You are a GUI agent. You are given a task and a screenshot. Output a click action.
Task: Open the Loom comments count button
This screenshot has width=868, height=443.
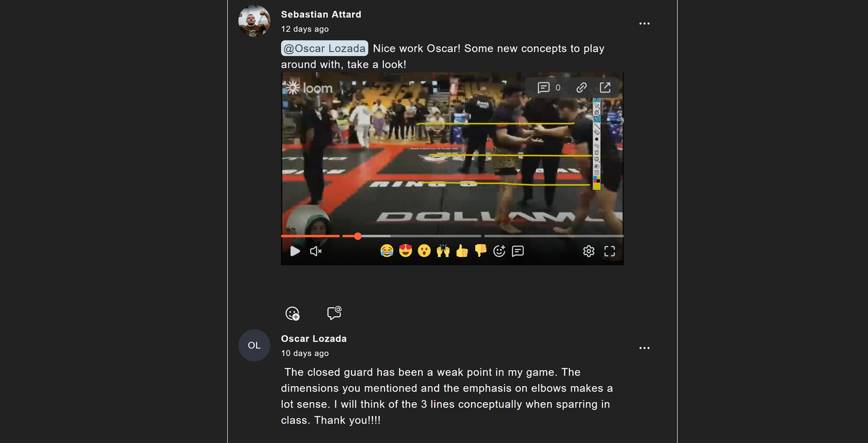550,88
